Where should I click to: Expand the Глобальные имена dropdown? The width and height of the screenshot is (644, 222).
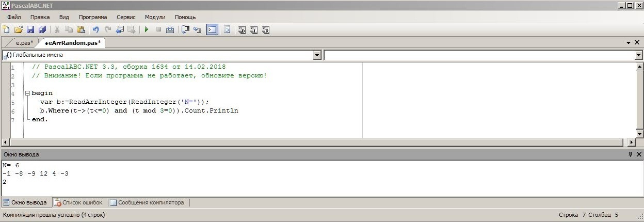pyautogui.click(x=317, y=55)
